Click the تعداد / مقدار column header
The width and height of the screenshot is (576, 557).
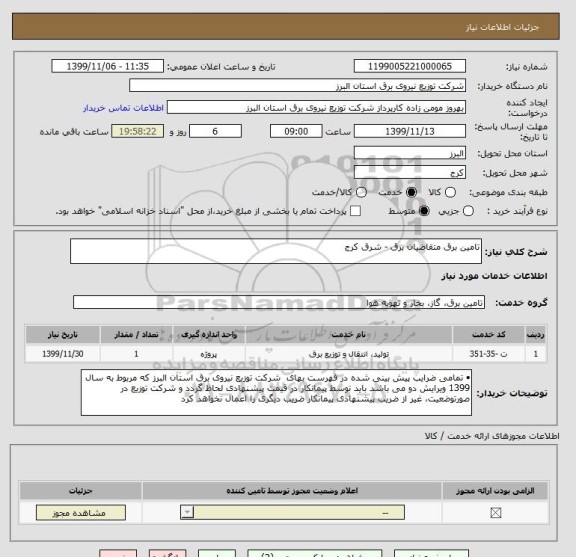136,335
